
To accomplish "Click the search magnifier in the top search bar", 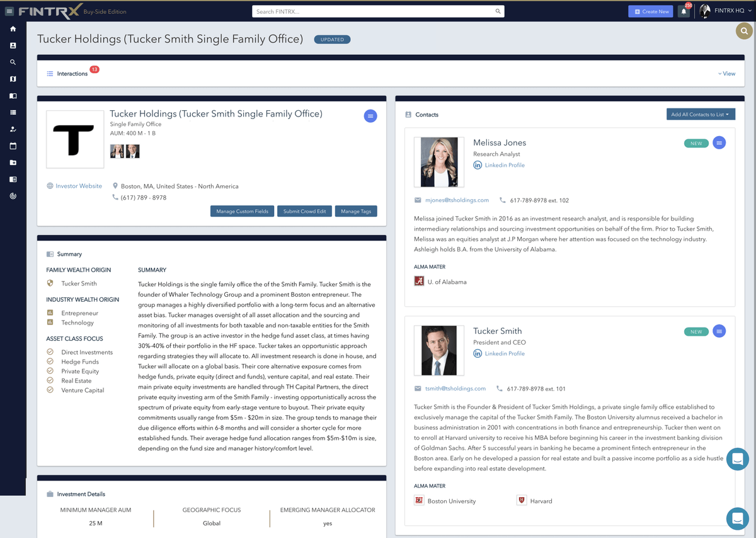I will pos(498,11).
